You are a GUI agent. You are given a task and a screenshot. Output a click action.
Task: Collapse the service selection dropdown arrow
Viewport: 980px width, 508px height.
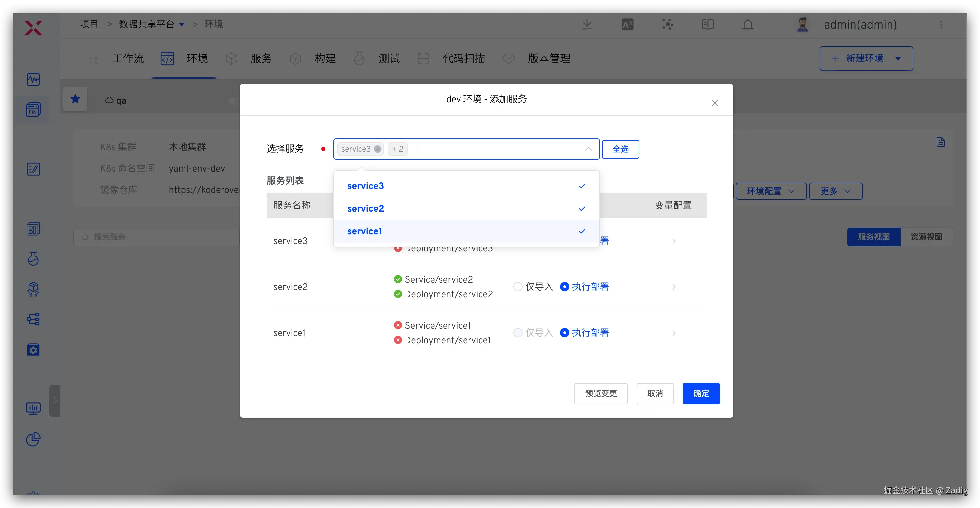coord(588,149)
